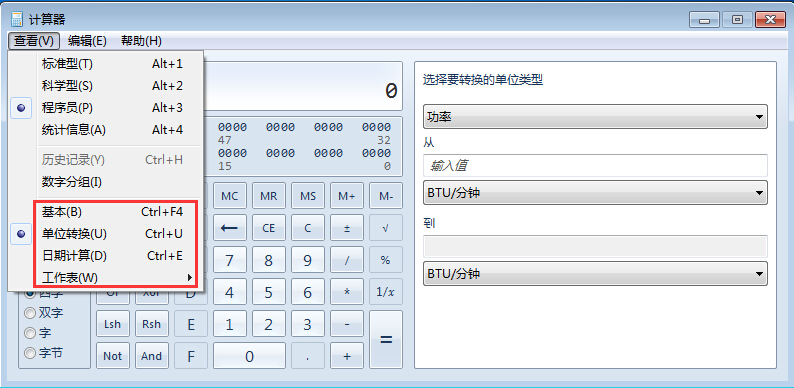
Task: Close the calculator window
Action: [x=770, y=20]
